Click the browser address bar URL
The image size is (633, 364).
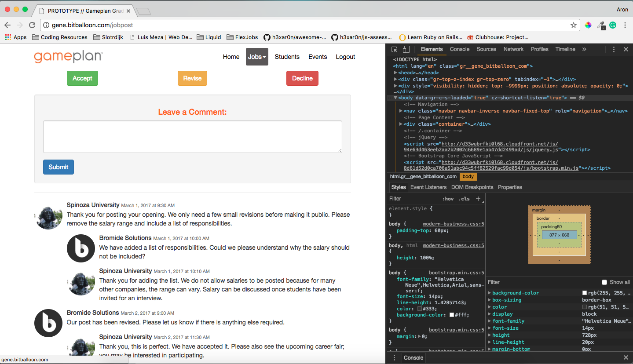point(92,25)
